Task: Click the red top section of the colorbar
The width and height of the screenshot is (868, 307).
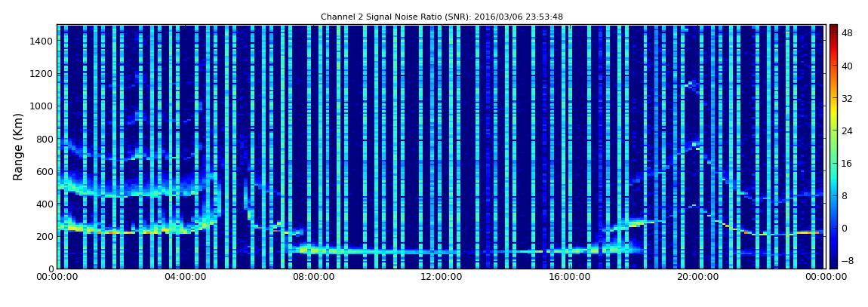Action: point(834,38)
